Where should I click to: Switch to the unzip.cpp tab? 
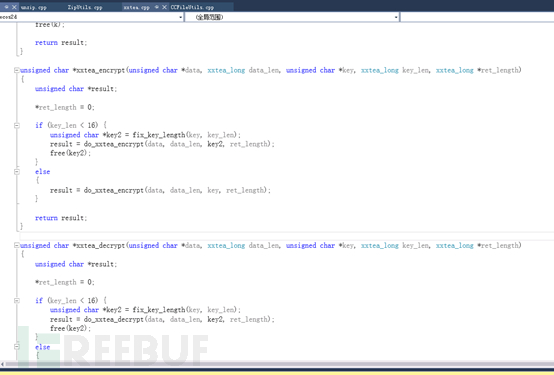click(34, 7)
